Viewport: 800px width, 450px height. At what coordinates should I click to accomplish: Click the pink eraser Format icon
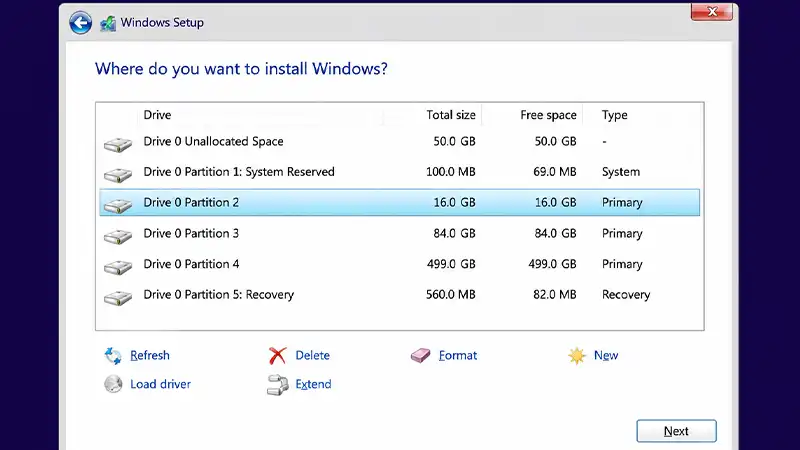point(420,356)
